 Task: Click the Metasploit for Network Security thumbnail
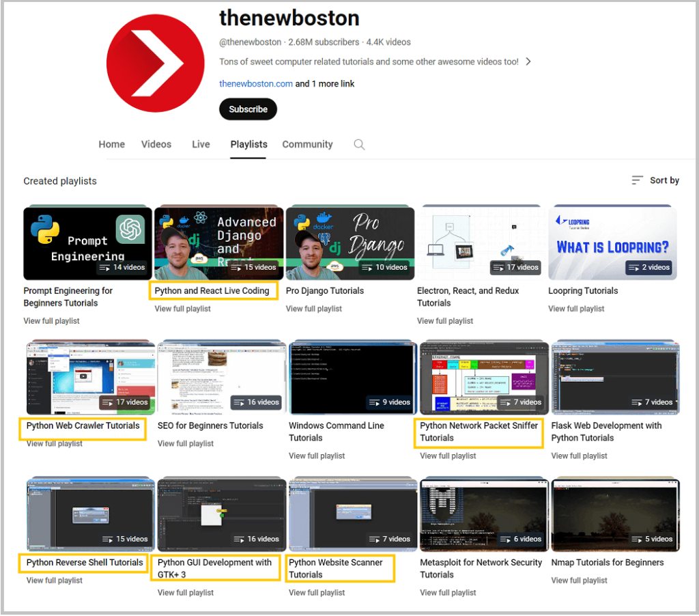[x=481, y=514]
